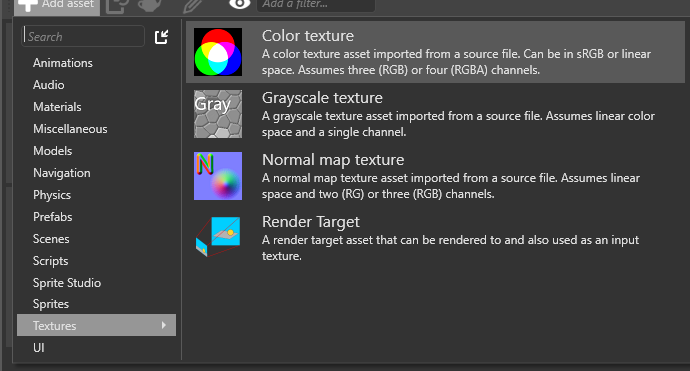Click the Color texture RGB circles icon
This screenshot has width=690, height=371.
pyautogui.click(x=218, y=52)
